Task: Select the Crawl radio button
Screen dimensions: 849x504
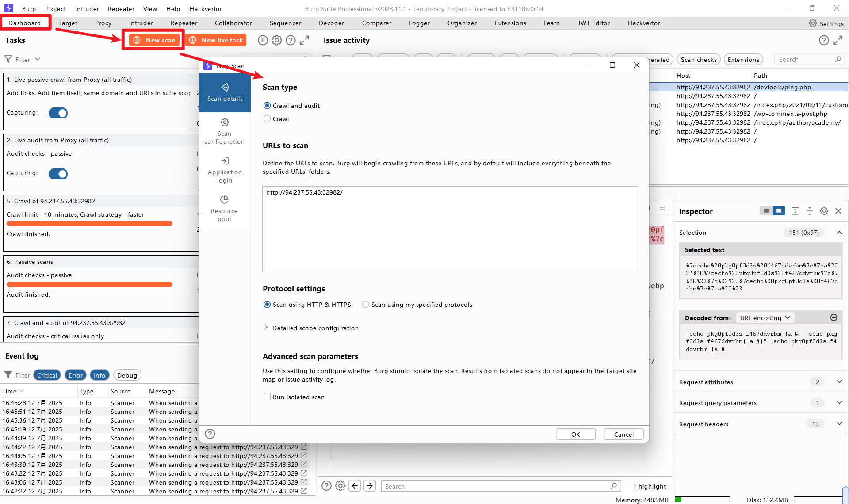Action: 267,119
